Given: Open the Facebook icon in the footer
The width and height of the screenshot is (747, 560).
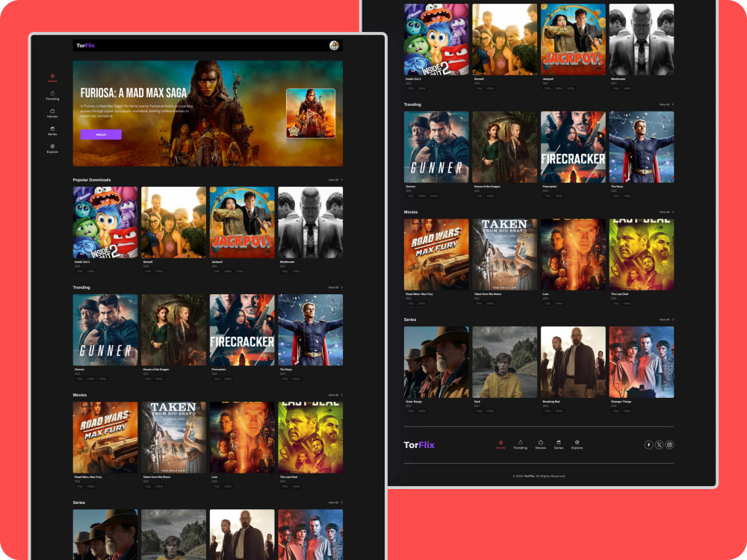Looking at the screenshot, I should [x=648, y=445].
